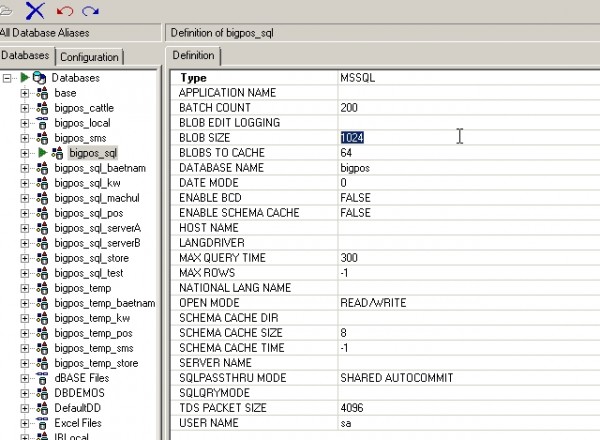This screenshot has height=440, width=600.
Task: Switch to the Configuration tab
Action: pyautogui.click(x=89, y=57)
